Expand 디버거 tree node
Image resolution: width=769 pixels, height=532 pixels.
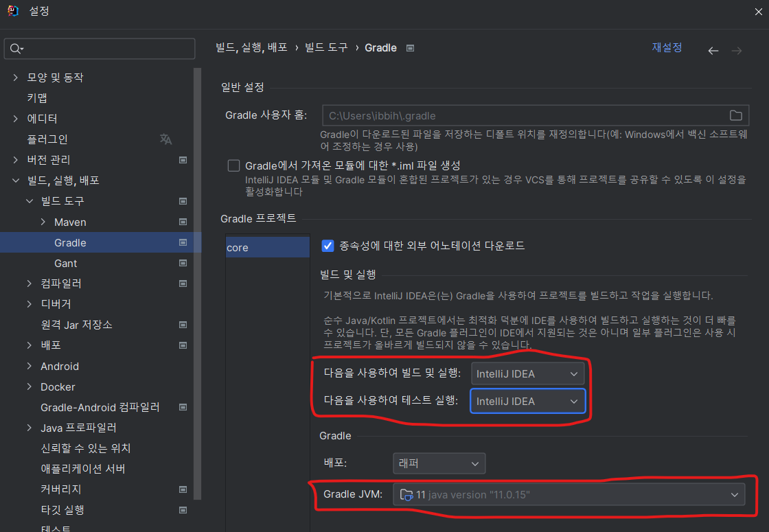pos(30,304)
